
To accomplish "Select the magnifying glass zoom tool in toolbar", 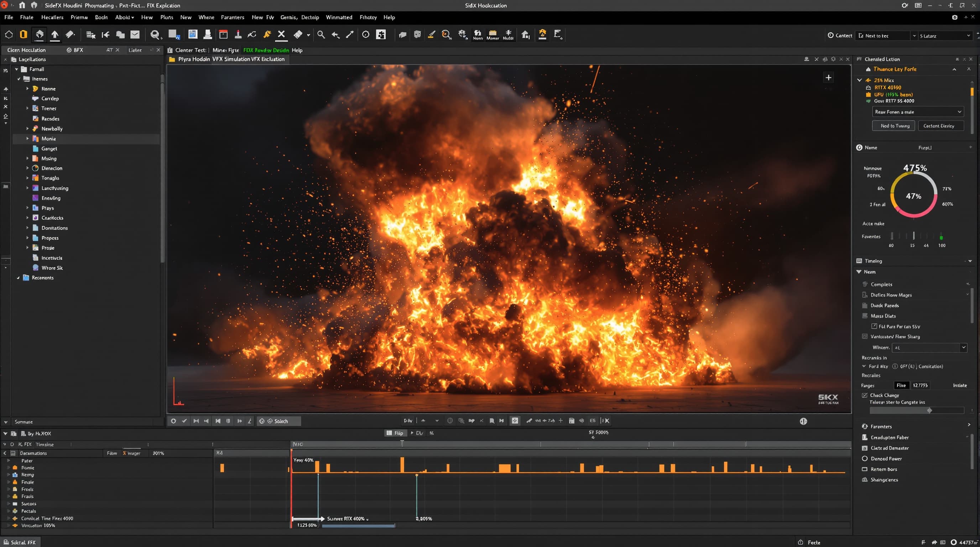I will [x=321, y=35].
